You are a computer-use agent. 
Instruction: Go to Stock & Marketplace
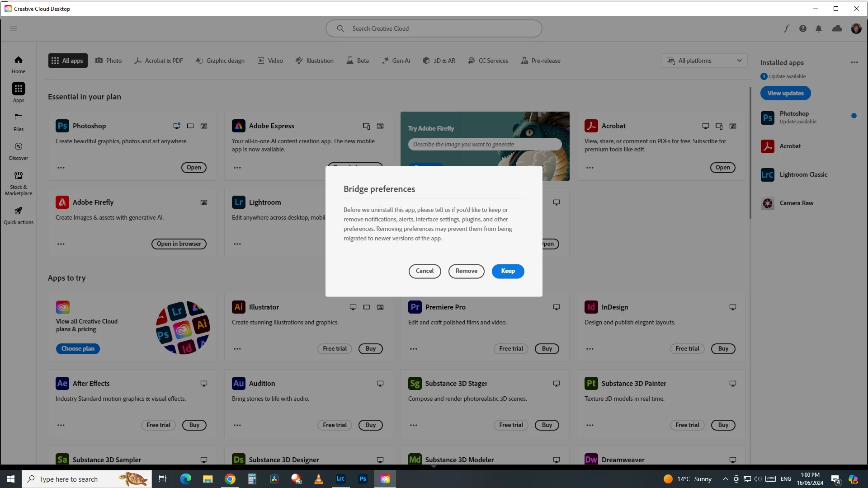(x=19, y=183)
